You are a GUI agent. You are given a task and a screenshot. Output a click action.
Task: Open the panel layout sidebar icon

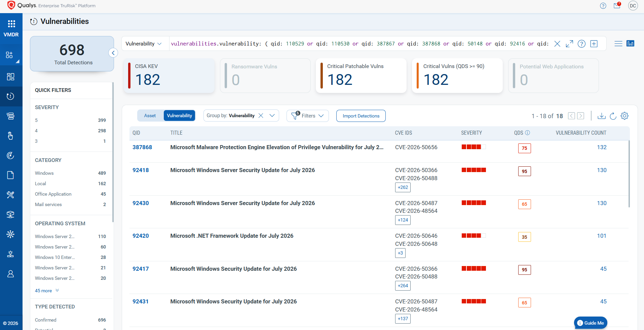[10, 77]
